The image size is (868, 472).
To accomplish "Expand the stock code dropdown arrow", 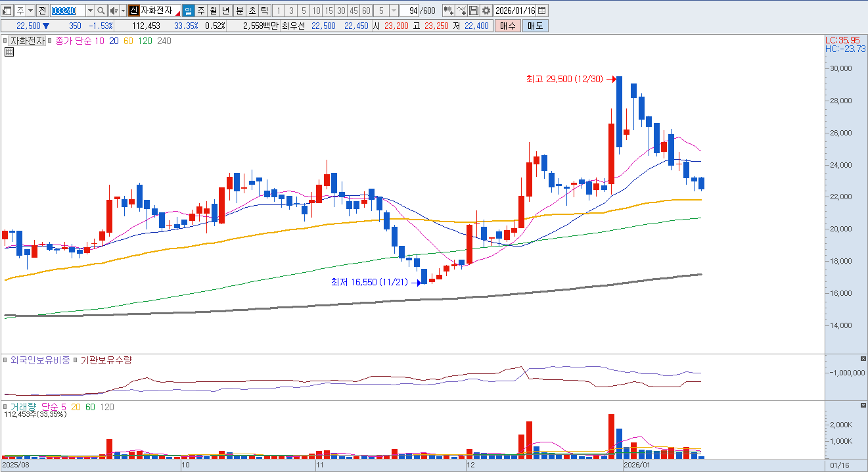I will (89, 11).
